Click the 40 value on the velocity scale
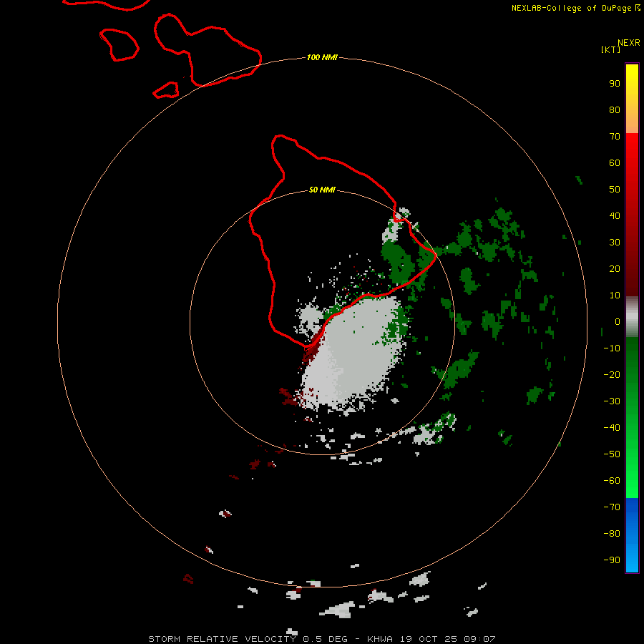 (x=615, y=215)
